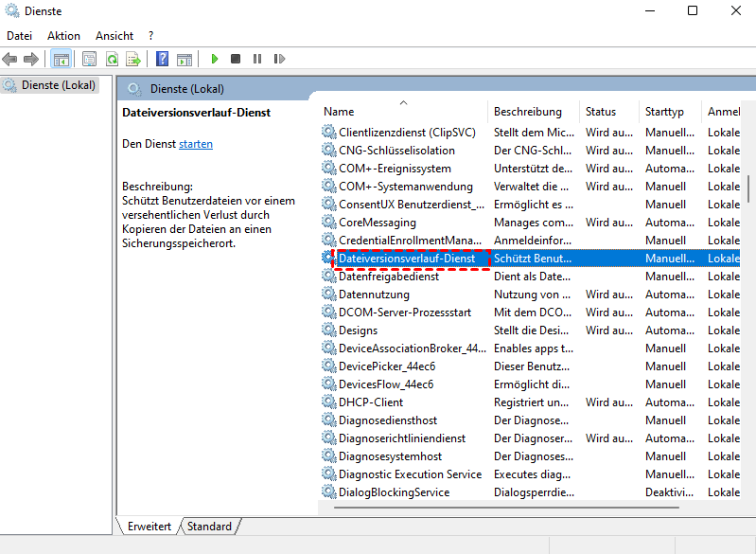Open the Aktion menu
The height and width of the screenshot is (554, 756).
coord(63,35)
